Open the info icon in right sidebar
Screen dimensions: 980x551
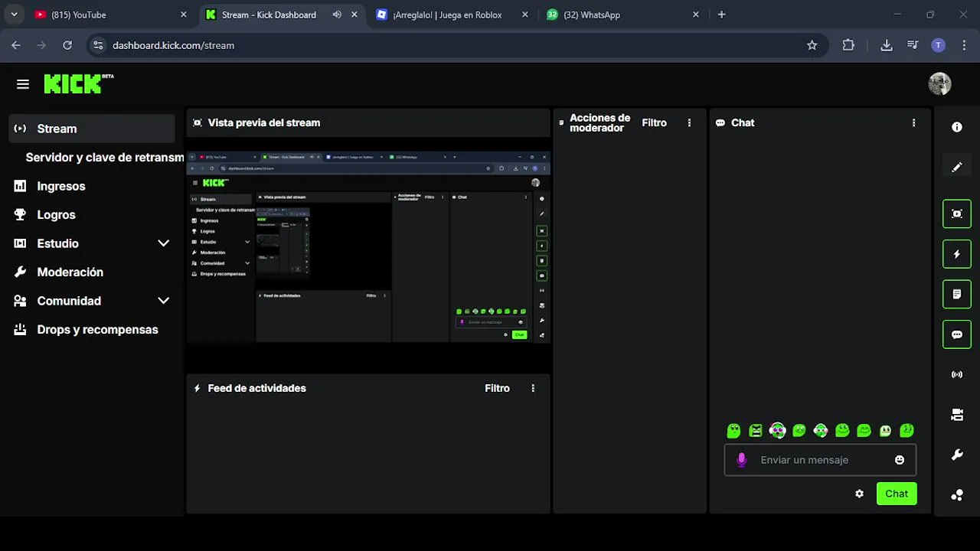[x=957, y=127]
